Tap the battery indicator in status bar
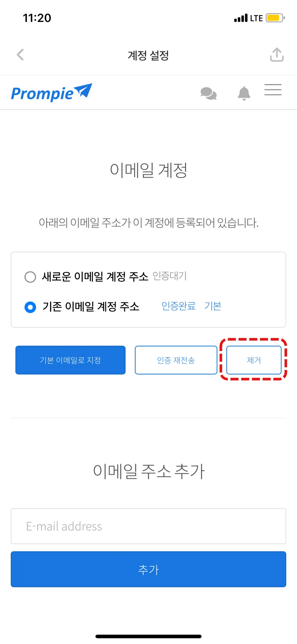 coord(275,18)
